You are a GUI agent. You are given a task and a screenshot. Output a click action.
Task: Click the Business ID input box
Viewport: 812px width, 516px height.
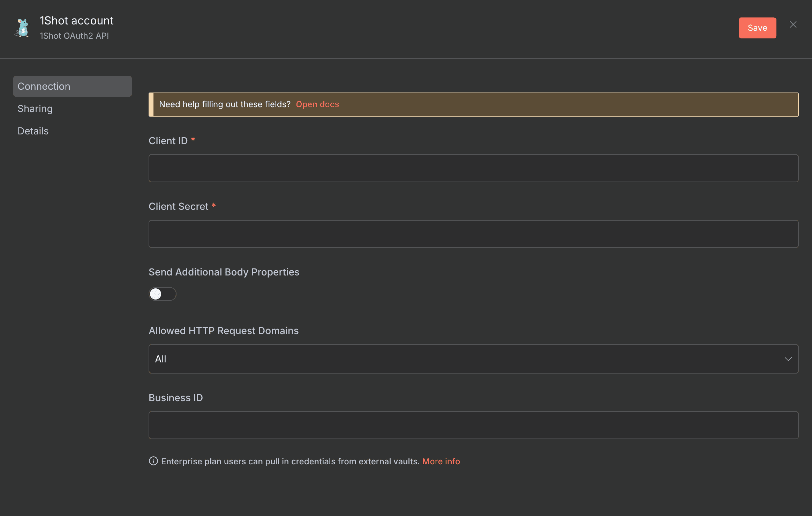[473, 425]
